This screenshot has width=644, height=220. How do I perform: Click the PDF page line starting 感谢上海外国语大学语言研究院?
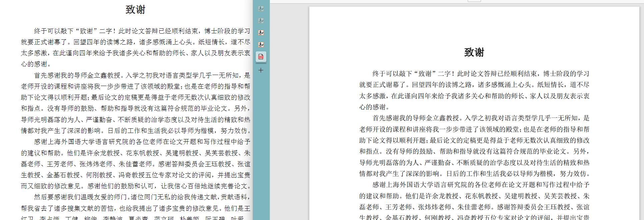(481, 185)
